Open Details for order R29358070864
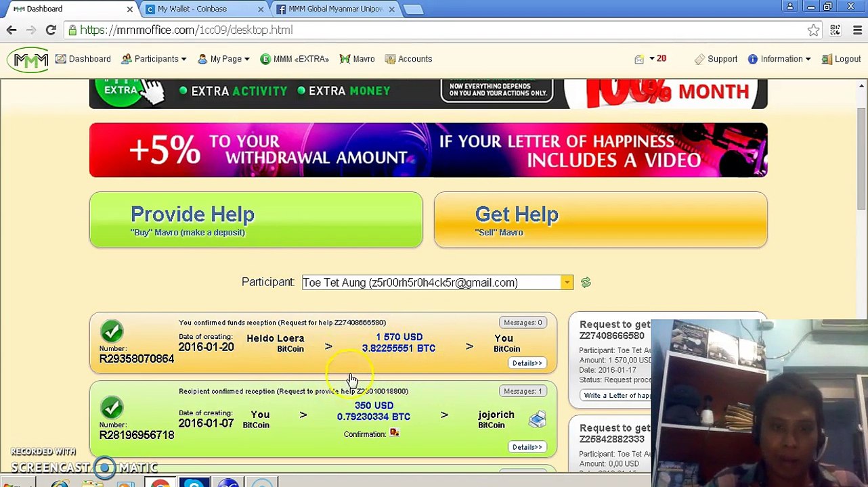The height and width of the screenshot is (487, 868). [527, 363]
